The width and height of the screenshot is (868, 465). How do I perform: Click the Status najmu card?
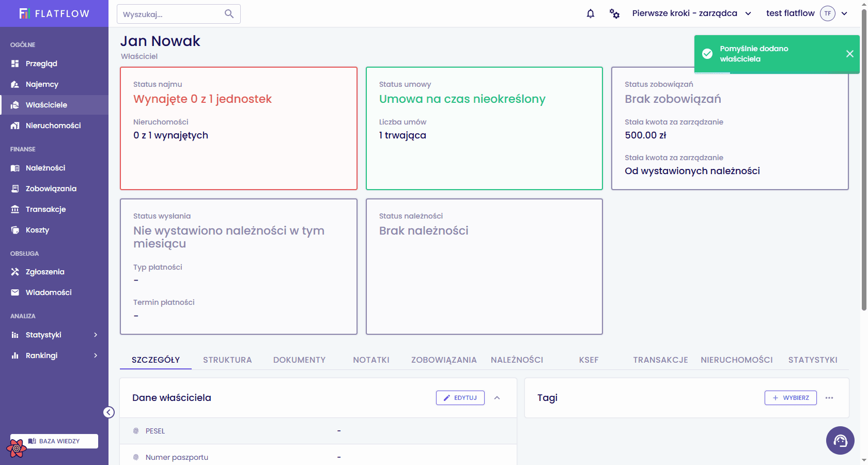click(x=239, y=128)
